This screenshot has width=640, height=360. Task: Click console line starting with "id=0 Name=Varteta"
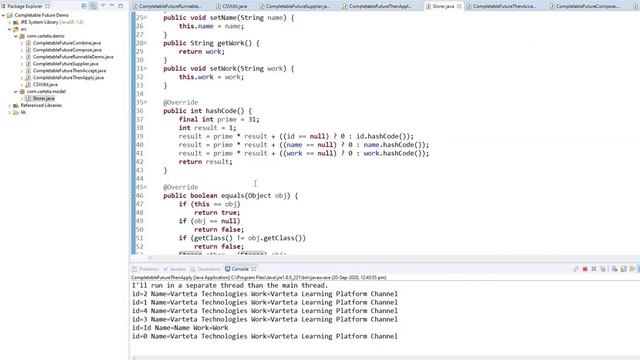pos(264,336)
